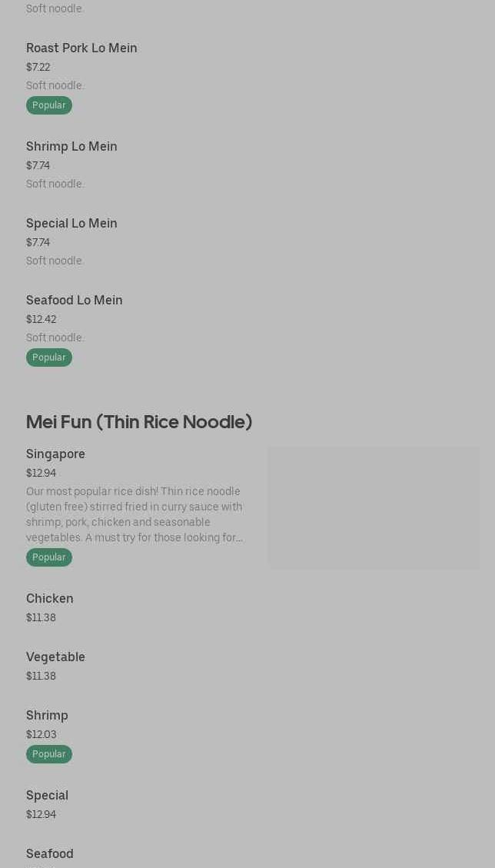Screen dimensions: 495x868
Task: Click the $12.42 Seafood Lo Mein price
Action: [41, 320]
